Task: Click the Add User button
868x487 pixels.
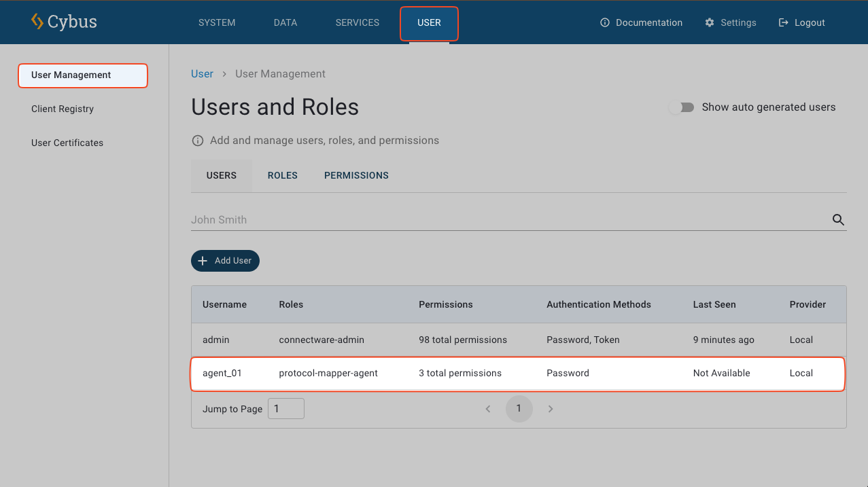Action: (225, 261)
